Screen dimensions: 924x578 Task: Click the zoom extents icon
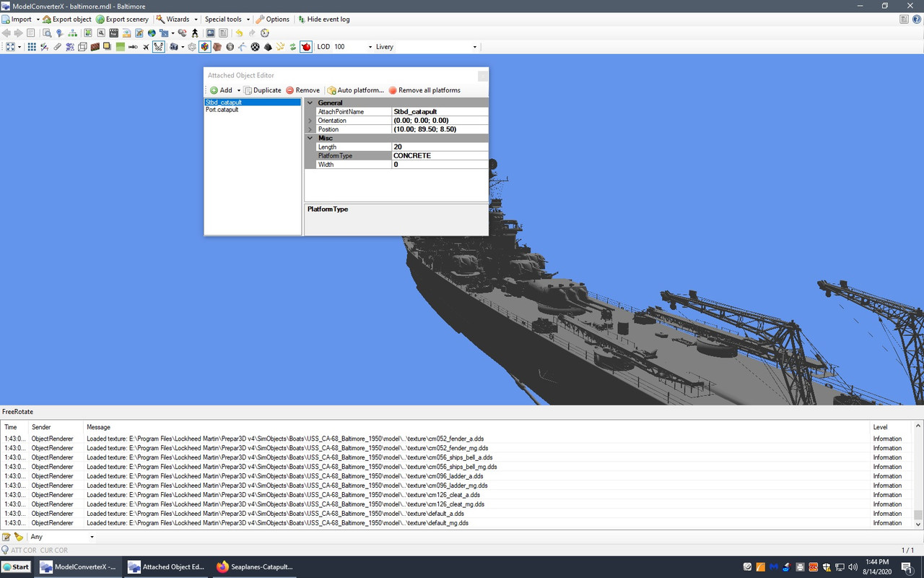point(10,47)
